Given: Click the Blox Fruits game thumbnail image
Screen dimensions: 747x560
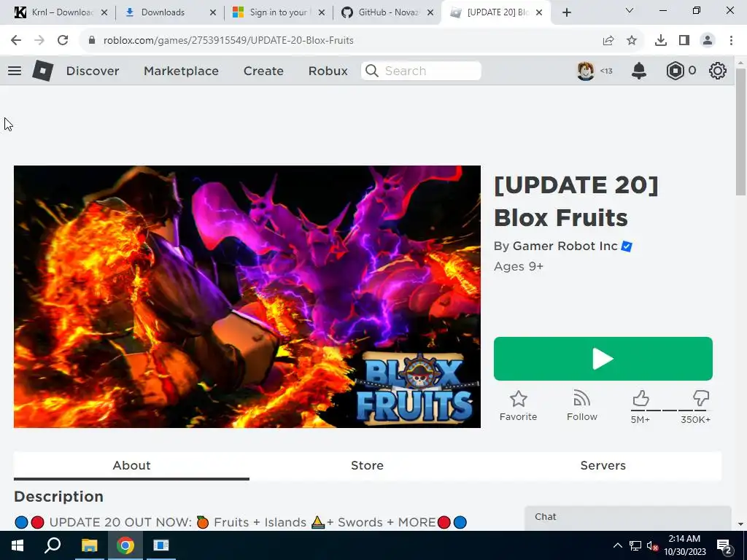Looking at the screenshot, I should click(x=247, y=297).
